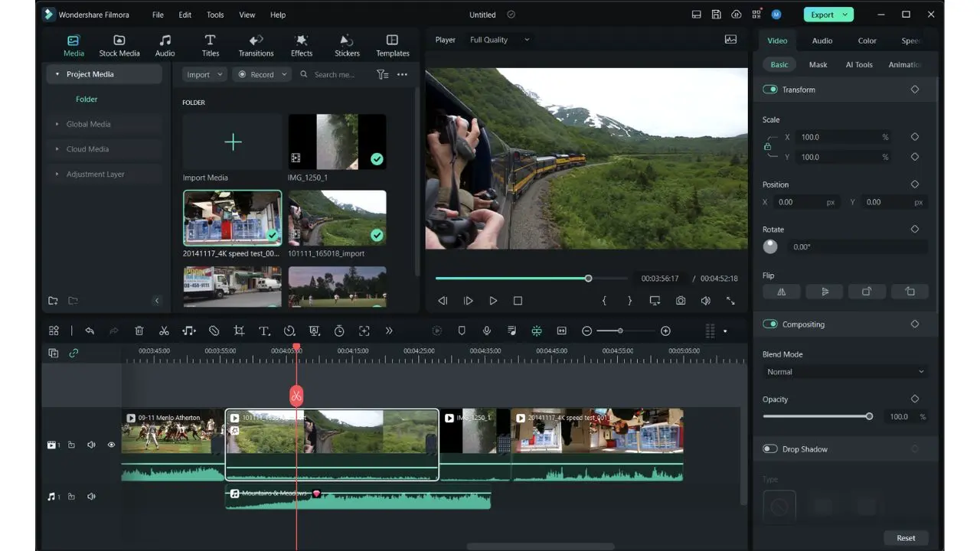Click the Opacity slider handle
The height and width of the screenshot is (551, 980).
click(869, 416)
